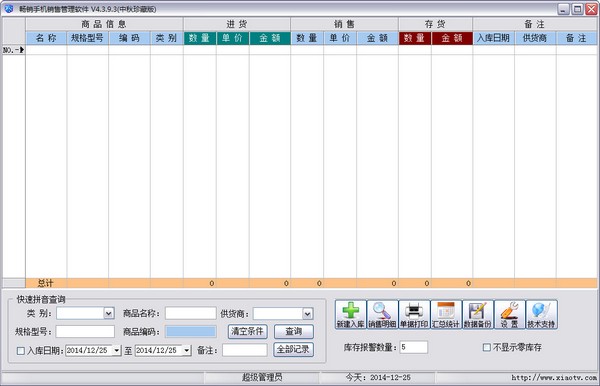The width and height of the screenshot is (600, 386).
Task: Focus the 商品名称 product name field
Action: (x=191, y=313)
